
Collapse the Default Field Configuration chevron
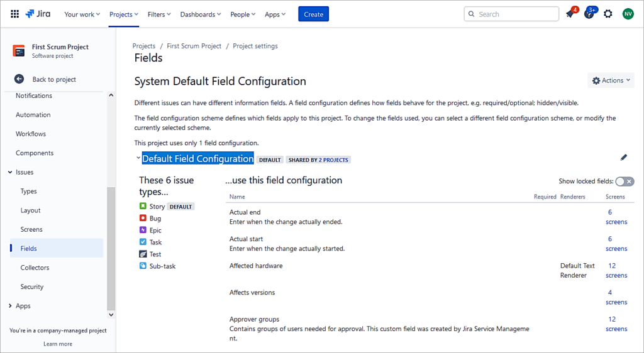pyautogui.click(x=138, y=159)
